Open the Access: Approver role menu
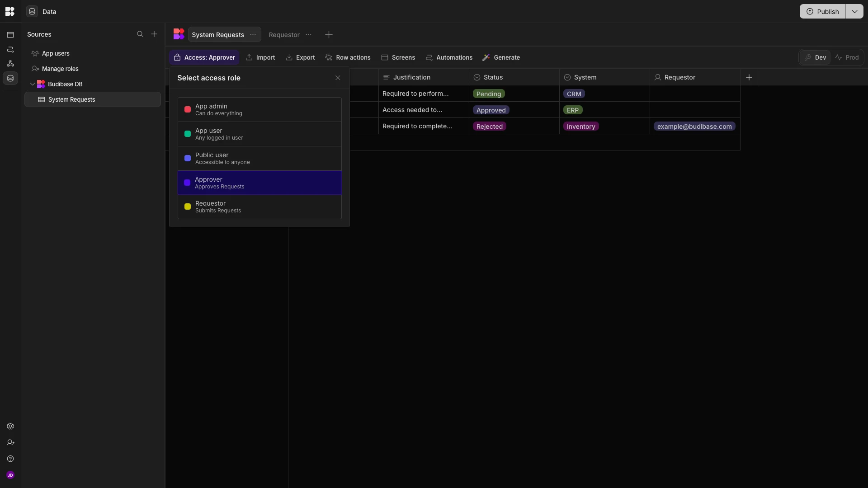The width and height of the screenshot is (868, 488). [x=204, y=57]
